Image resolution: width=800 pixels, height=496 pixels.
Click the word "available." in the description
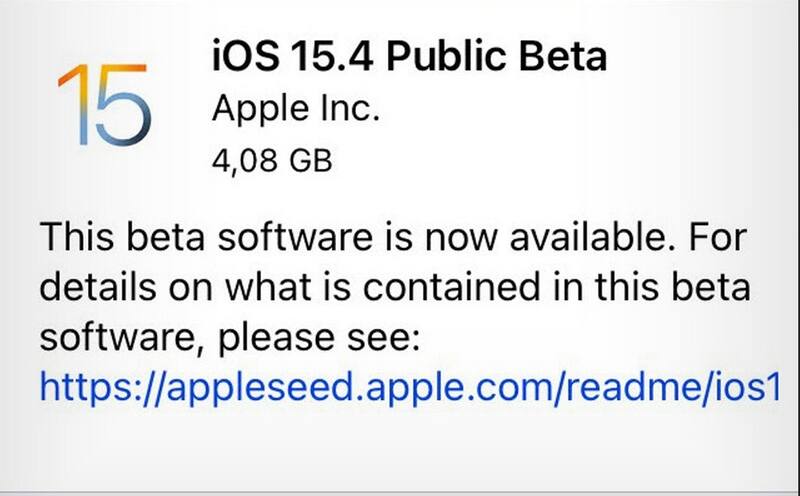click(x=583, y=239)
